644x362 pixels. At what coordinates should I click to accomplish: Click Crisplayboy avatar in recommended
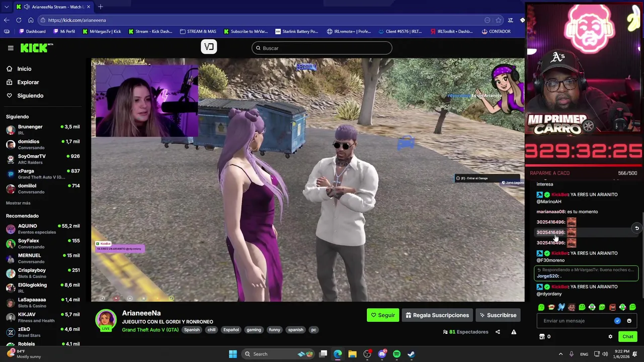(x=11, y=273)
